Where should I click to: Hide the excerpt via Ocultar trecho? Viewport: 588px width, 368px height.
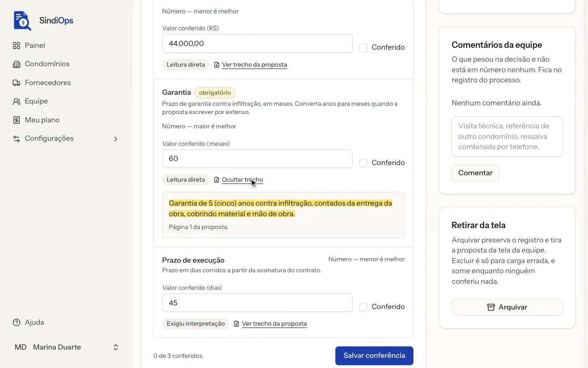point(243,180)
